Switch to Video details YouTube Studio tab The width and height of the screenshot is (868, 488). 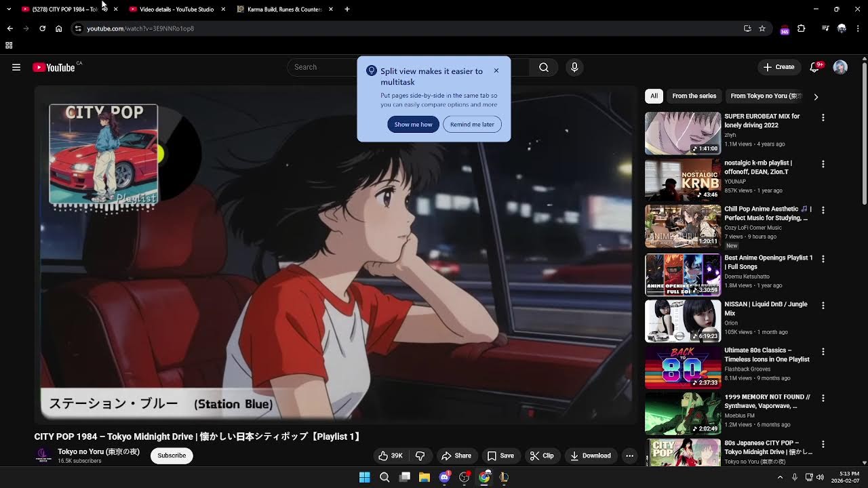[176, 9]
